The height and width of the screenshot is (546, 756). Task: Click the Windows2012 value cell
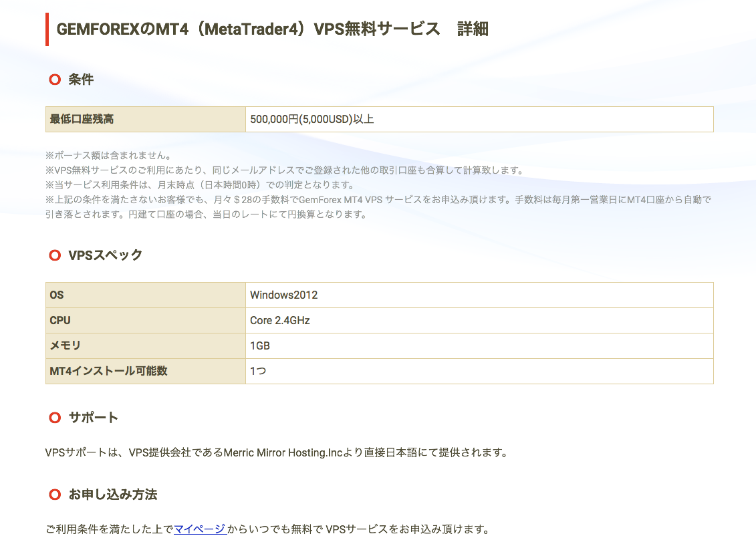click(479, 295)
